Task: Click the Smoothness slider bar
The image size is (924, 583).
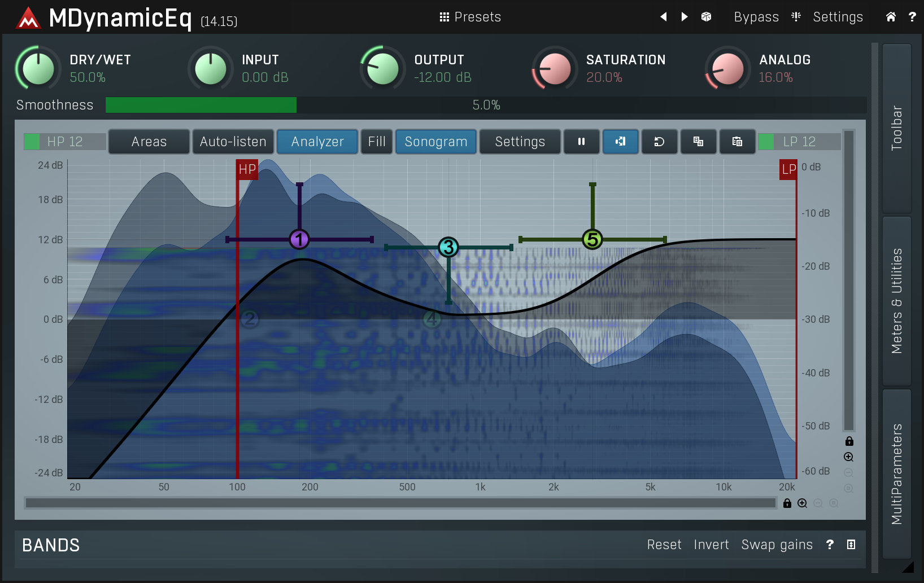Action: click(x=486, y=105)
